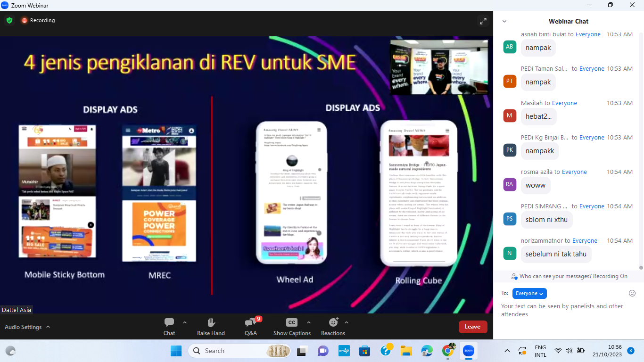Expand options arrow next to Chat
Image resolution: width=644 pixels, height=362 pixels.
click(x=184, y=322)
